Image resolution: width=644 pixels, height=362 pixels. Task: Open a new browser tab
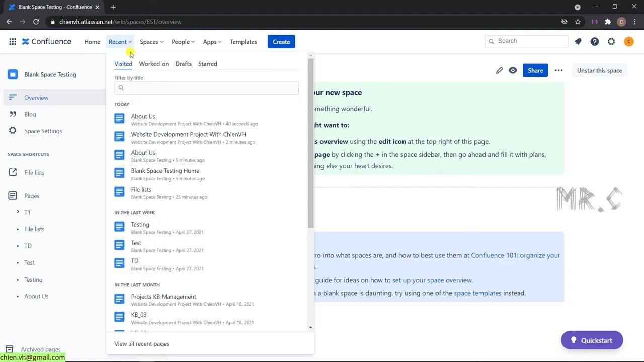pos(113,7)
